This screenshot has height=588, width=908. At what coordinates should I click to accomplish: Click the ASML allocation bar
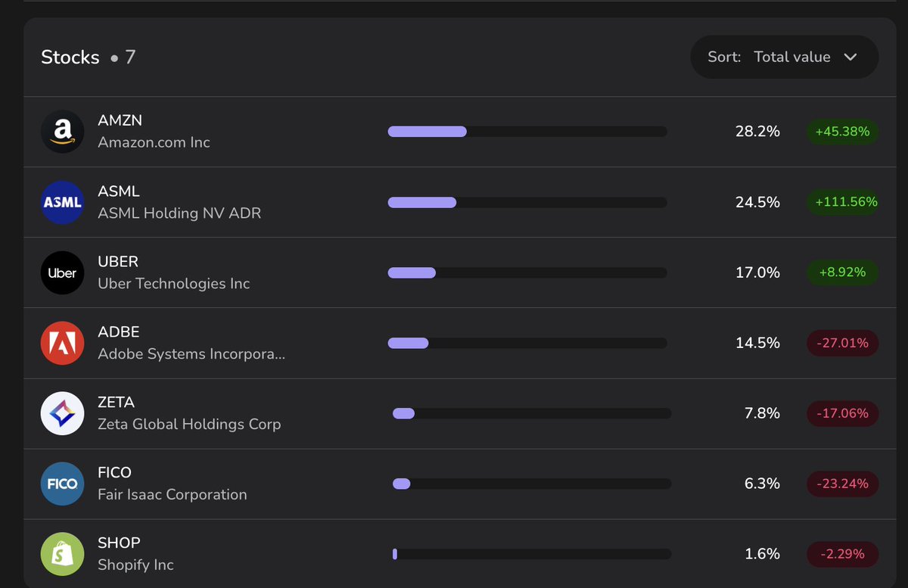pyautogui.click(x=527, y=202)
